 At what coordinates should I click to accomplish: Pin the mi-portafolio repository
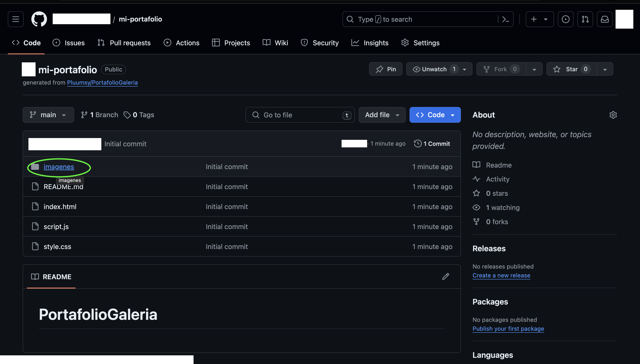click(386, 69)
